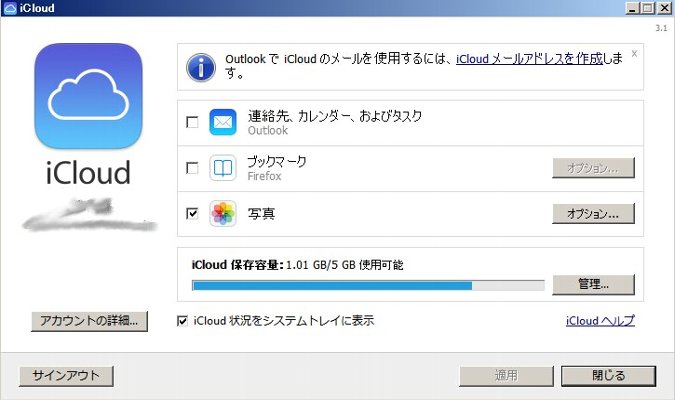
Task: Click the Outlook mail envelope icon
Action: pos(223,122)
